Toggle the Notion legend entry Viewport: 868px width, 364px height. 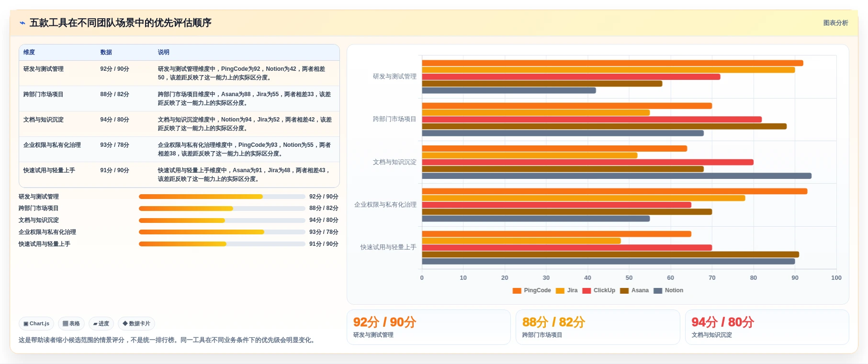668,290
